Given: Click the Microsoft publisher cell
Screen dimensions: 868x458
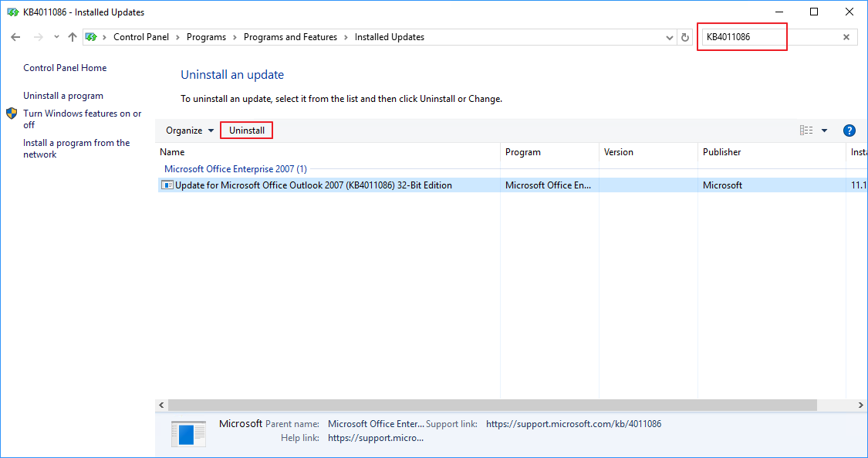Looking at the screenshot, I should point(722,185).
